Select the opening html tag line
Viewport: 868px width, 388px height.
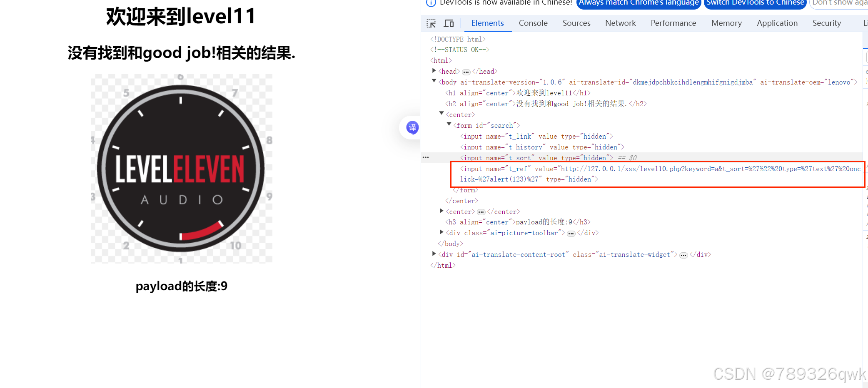click(x=441, y=60)
